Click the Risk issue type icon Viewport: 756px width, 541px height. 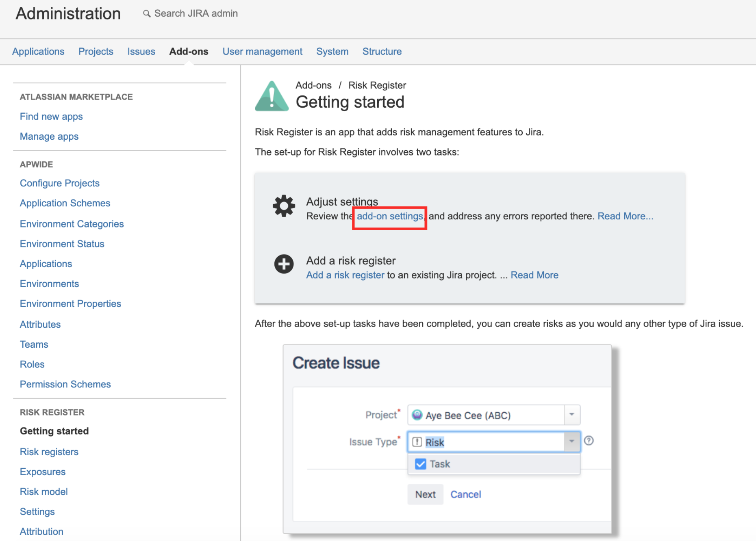[x=417, y=442]
